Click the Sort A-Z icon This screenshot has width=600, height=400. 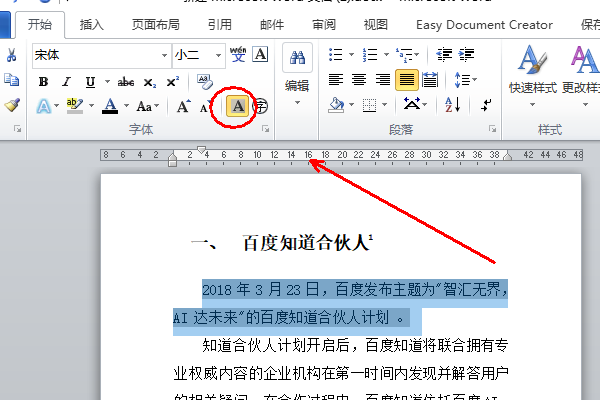pos(453,104)
